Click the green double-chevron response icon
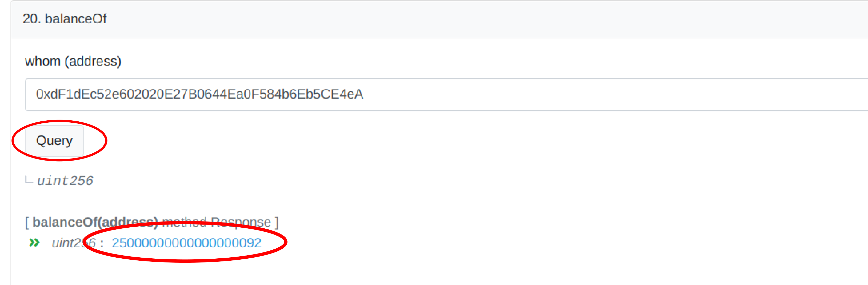 (x=34, y=242)
